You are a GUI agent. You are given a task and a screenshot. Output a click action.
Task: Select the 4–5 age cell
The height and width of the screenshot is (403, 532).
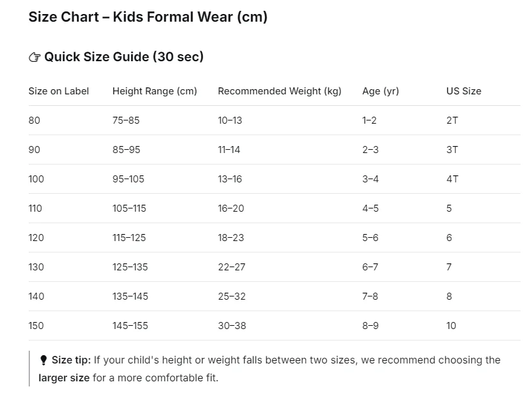click(371, 208)
